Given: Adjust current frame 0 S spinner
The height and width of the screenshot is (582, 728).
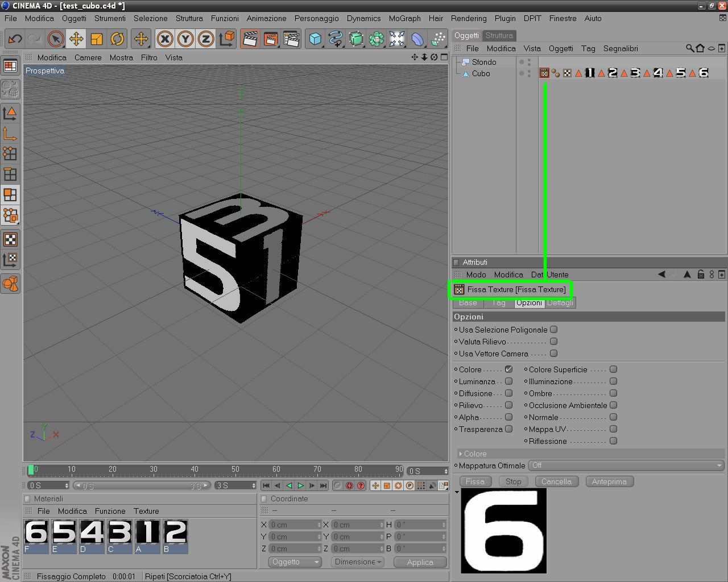Looking at the screenshot, I should tap(445, 471).
